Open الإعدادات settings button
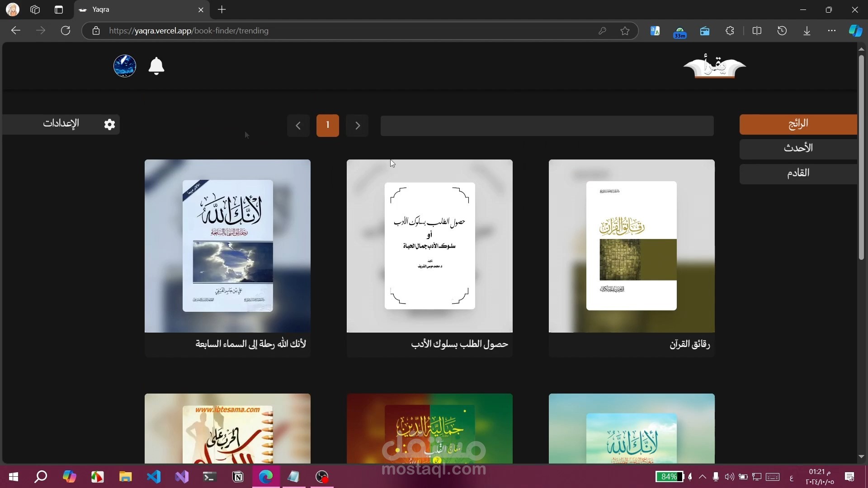The height and width of the screenshot is (488, 868). click(x=61, y=124)
